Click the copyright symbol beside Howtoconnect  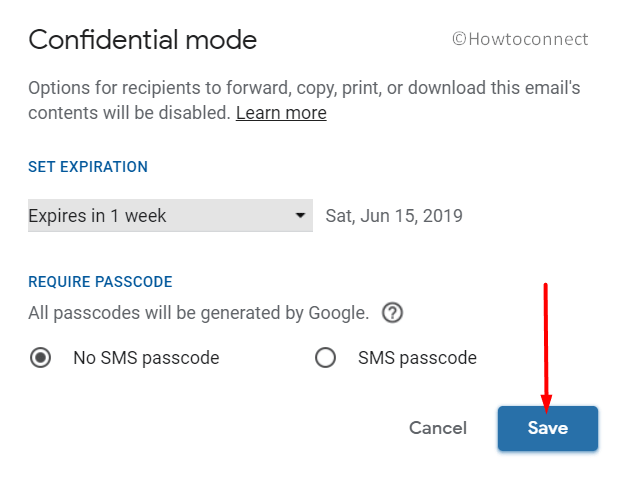coord(459,39)
